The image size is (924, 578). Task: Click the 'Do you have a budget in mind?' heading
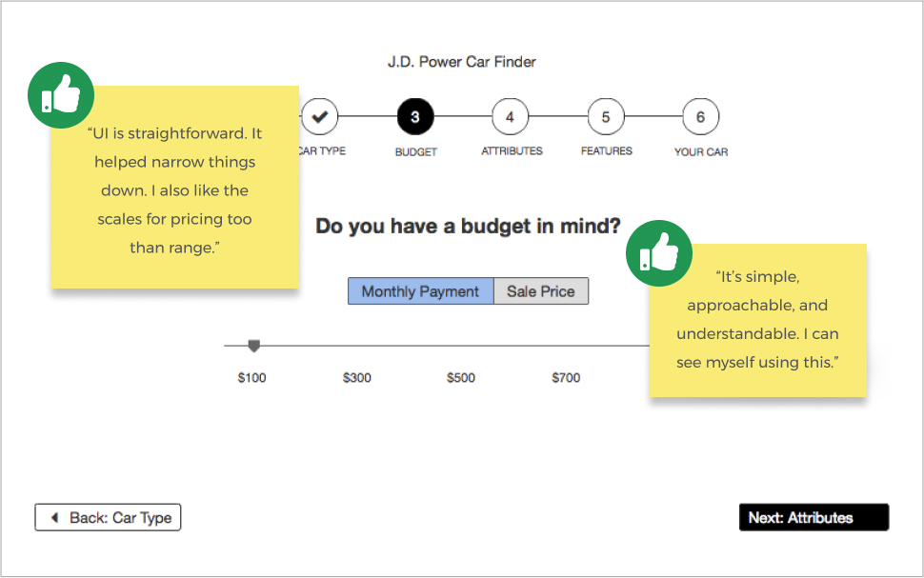click(468, 227)
